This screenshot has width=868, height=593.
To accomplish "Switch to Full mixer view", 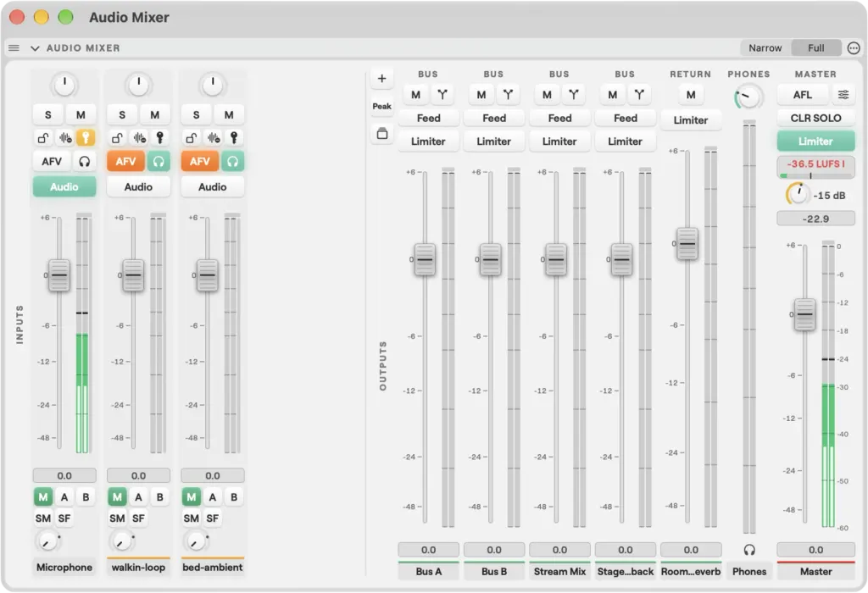I will 816,48.
